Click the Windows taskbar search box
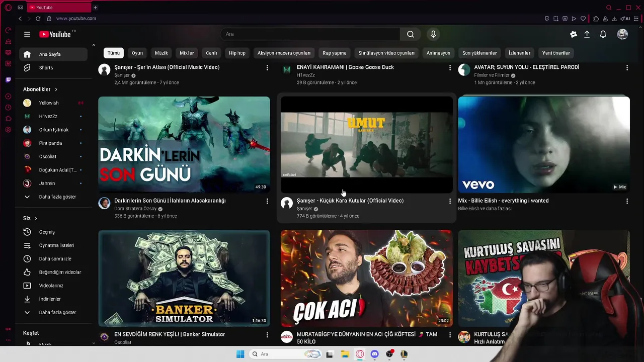644x362 pixels. [285, 354]
